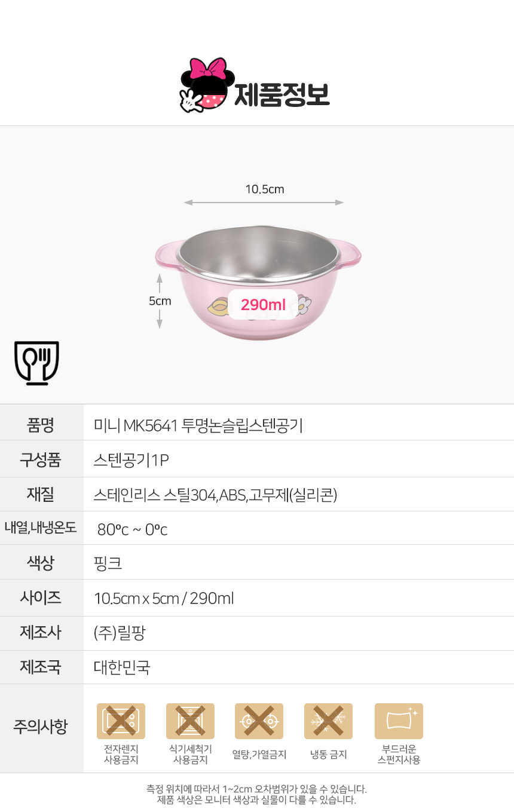Click the 주의사항 cautions label

coord(41,727)
